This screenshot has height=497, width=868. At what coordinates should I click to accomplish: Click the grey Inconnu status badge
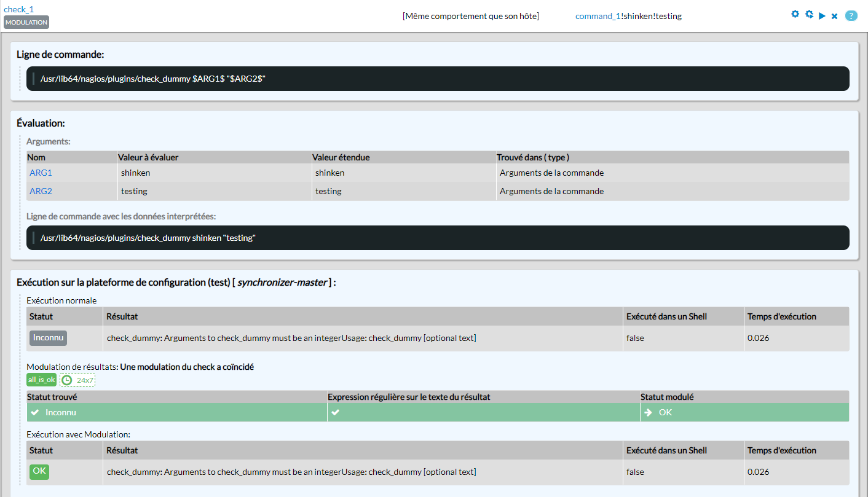click(48, 338)
